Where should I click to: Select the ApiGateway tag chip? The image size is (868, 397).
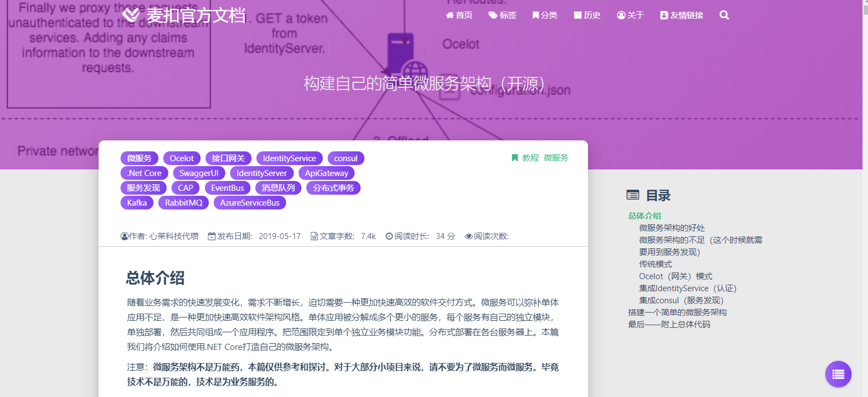tap(327, 173)
